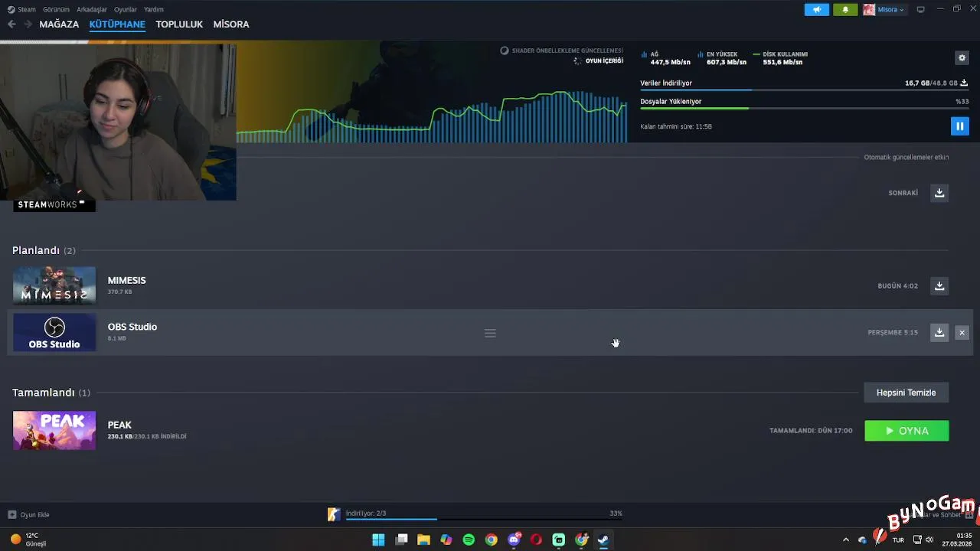Open File Explorer from taskbar
Image resolution: width=980 pixels, height=551 pixels.
coord(423,540)
